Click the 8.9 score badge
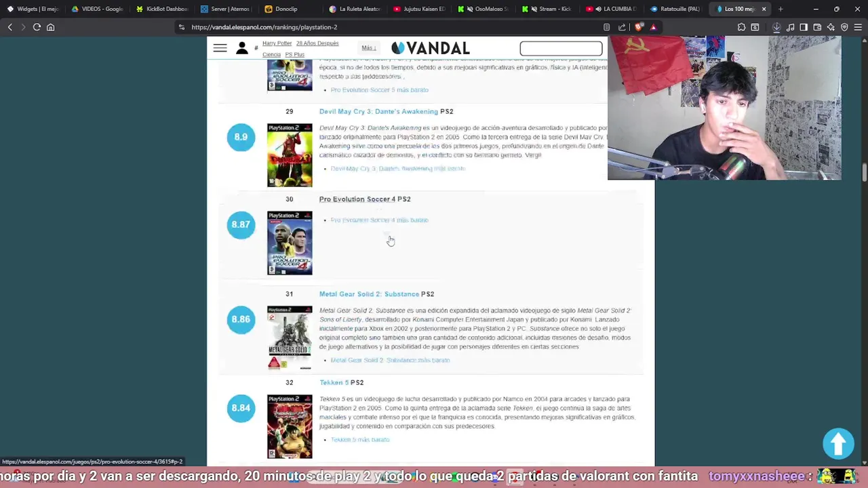Image resolution: width=868 pixels, height=488 pixels. click(x=241, y=137)
